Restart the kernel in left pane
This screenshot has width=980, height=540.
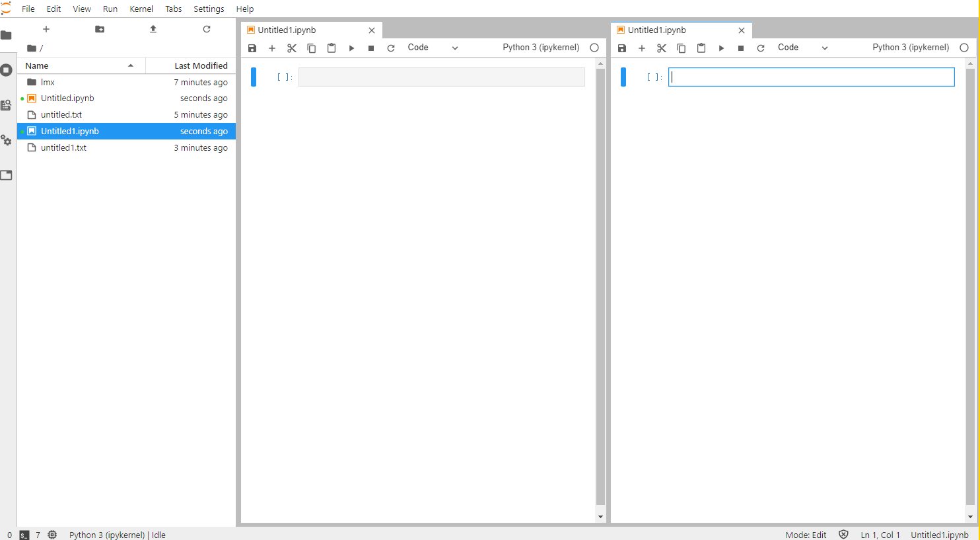pyautogui.click(x=391, y=48)
